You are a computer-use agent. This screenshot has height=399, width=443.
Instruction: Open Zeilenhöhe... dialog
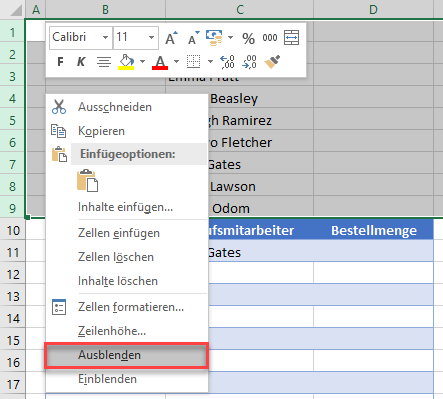tap(127, 331)
